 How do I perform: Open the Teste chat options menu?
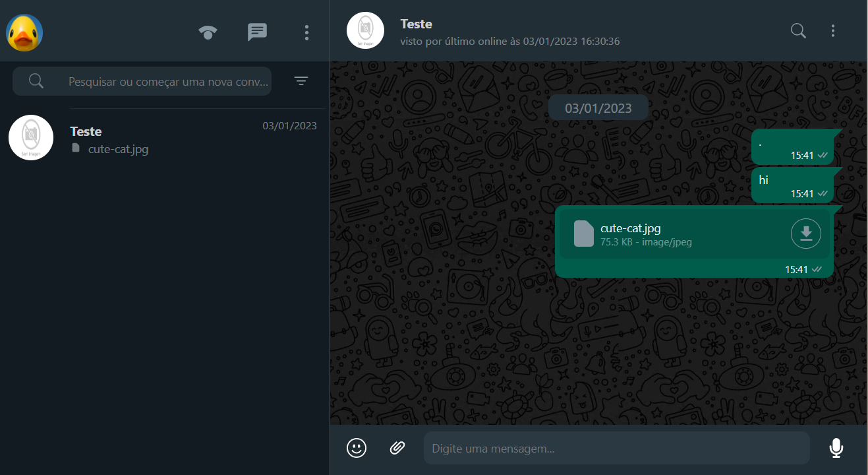(832, 30)
